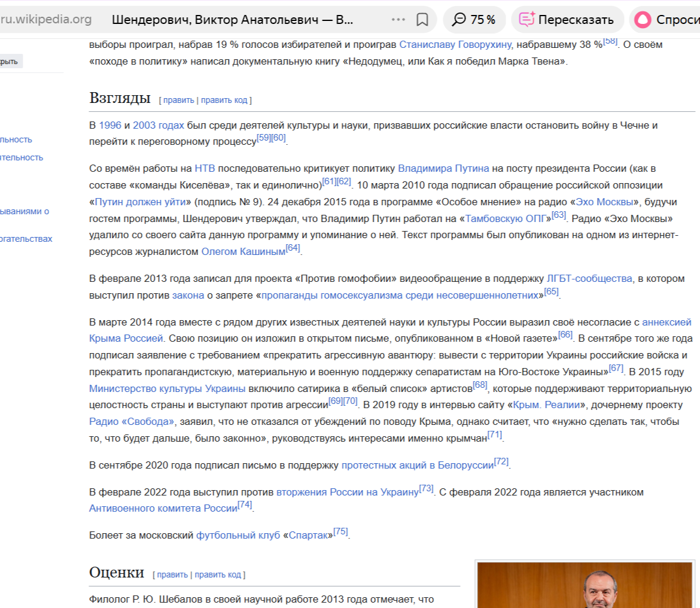Screen dimensions: 700x608
Task: Follow the Тамбовскую ОПГ link
Action: [x=506, y=218]
